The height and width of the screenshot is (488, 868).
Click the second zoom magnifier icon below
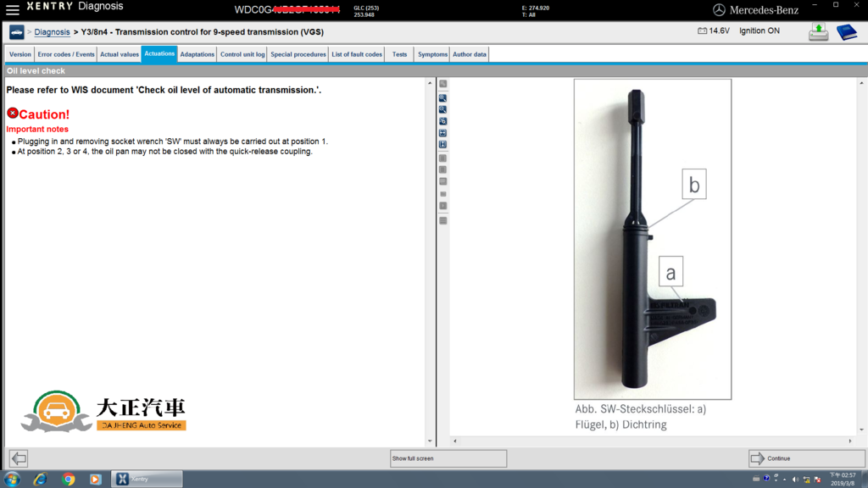tap(442, 109)
